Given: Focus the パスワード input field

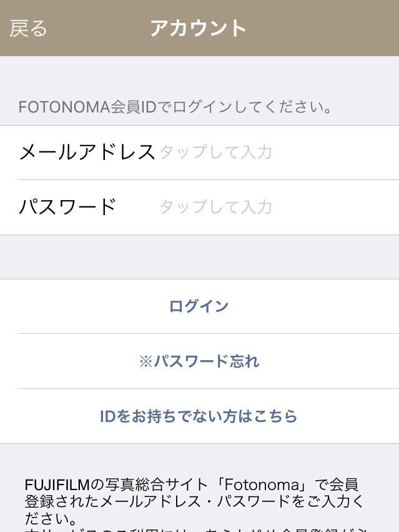Looking at the screenshot, I should click(x=275, y=207).
